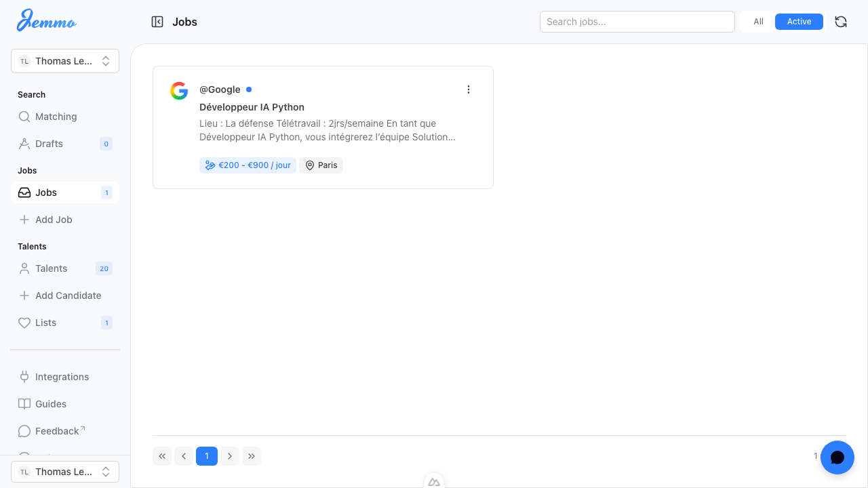The width and height of the screenshot is (868, 488).
Task: Click the Jemmo logo at top left
Action: [x=46, y=21]
